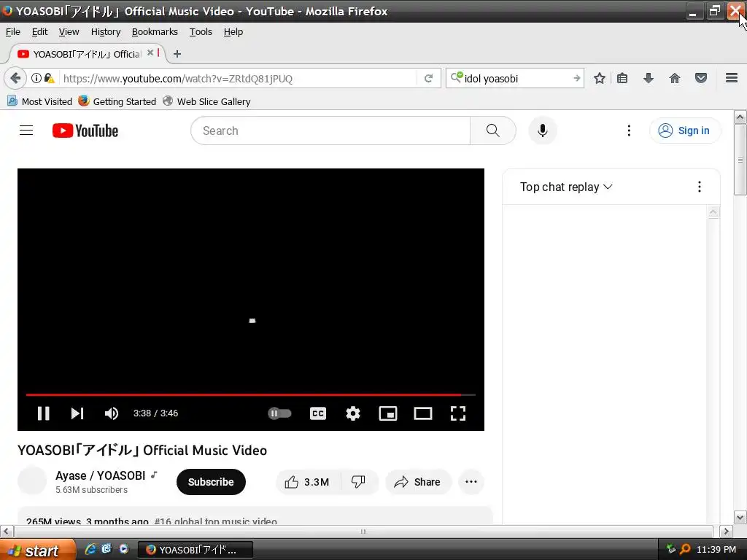Open a new tab plus button

point(177,54)
